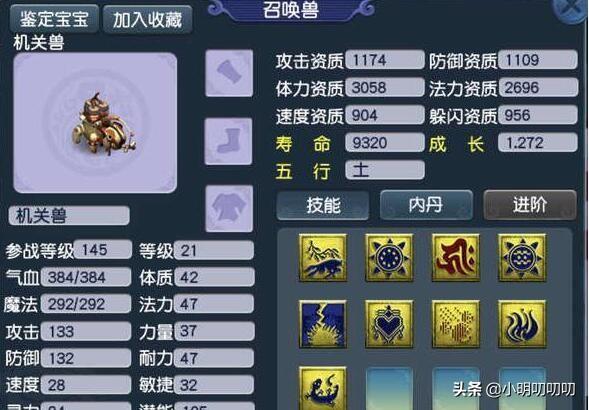Open the bracer equipment slot
589x410 pixels.
229,73
